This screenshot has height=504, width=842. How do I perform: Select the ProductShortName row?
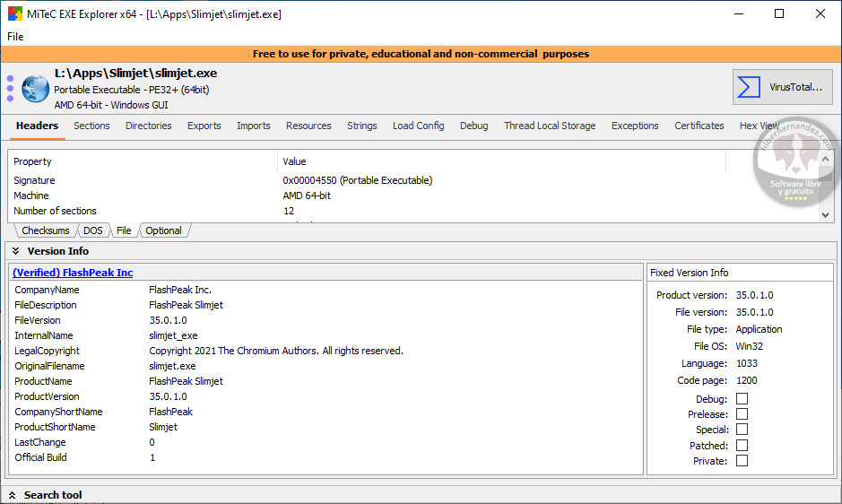pos(326,427)
